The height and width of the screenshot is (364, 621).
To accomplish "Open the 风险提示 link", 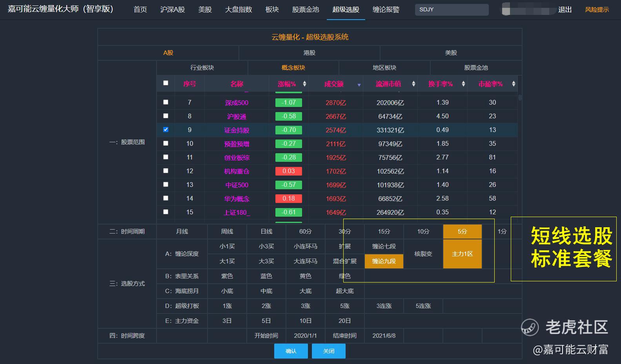I will (597, 9).
